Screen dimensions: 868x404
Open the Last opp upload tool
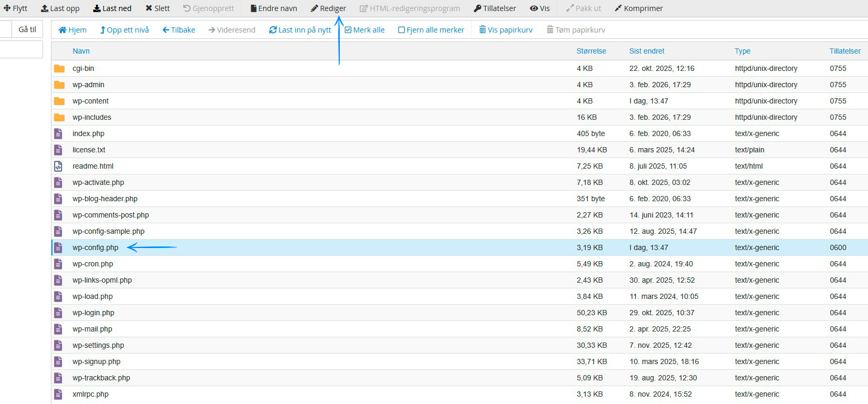tap(60, 8)
